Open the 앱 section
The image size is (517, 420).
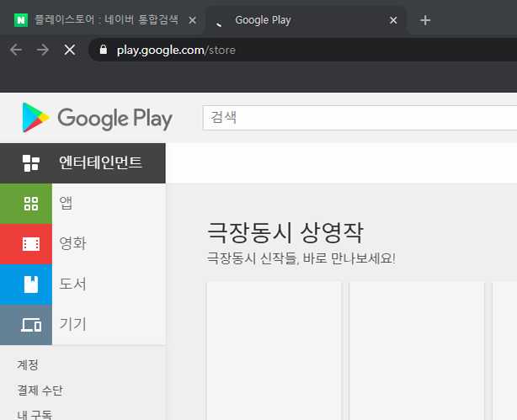(66, 203)
